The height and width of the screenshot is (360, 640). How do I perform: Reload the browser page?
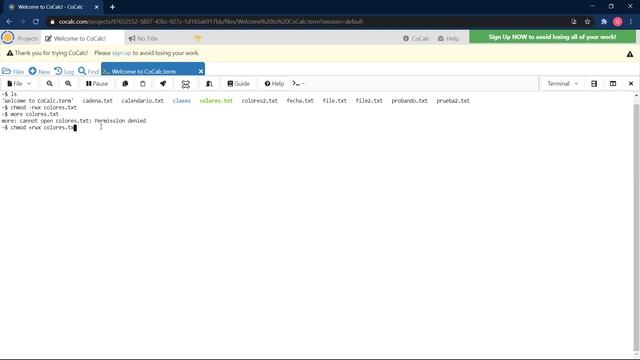click(36, 22)
